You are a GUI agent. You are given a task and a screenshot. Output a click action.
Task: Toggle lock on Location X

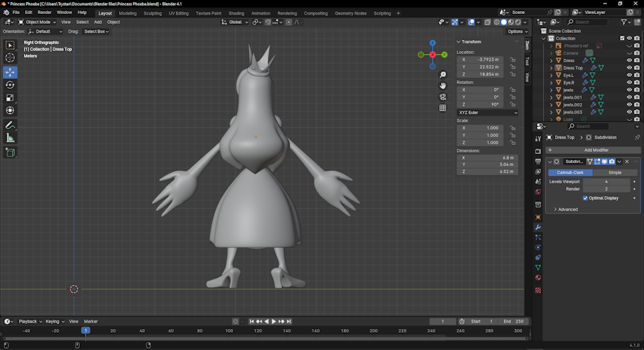click(512, 59)
